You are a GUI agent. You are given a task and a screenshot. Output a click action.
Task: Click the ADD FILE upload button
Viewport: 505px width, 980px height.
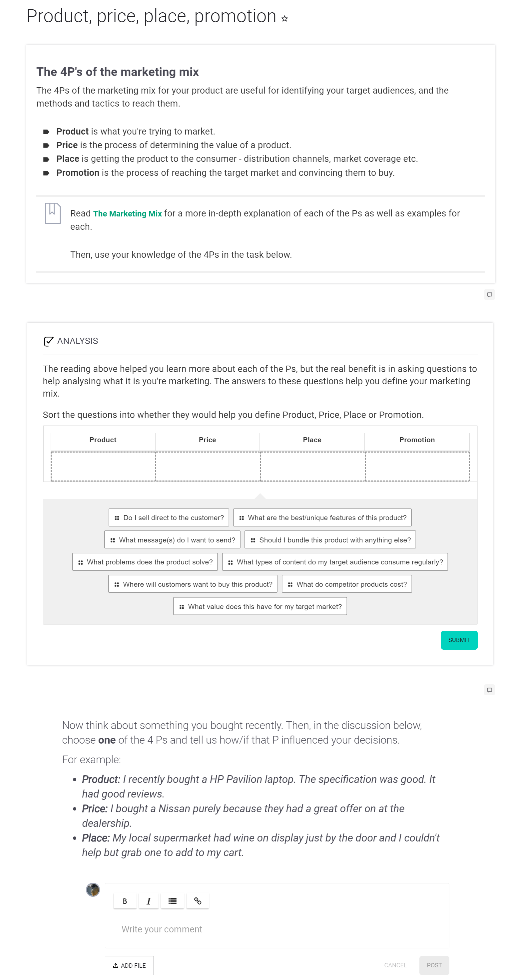129,965
